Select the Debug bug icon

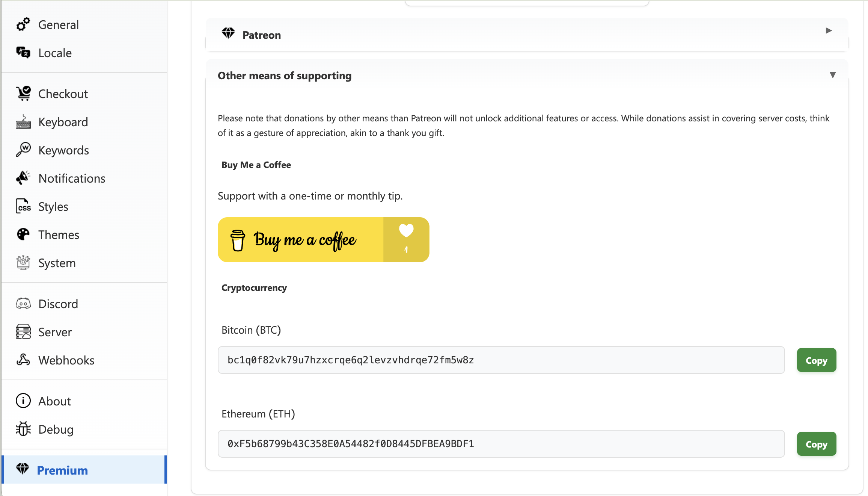[x=23, y=429]
